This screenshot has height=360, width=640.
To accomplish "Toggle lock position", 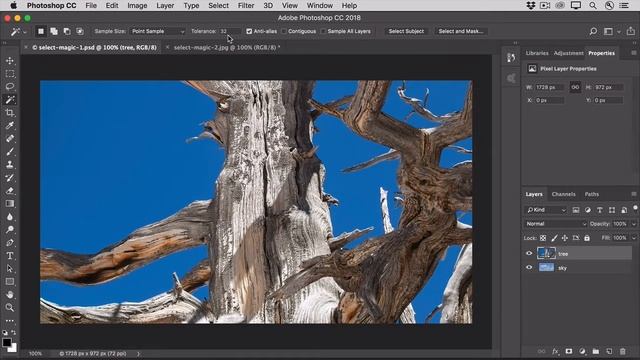I will tap(565, 238).
